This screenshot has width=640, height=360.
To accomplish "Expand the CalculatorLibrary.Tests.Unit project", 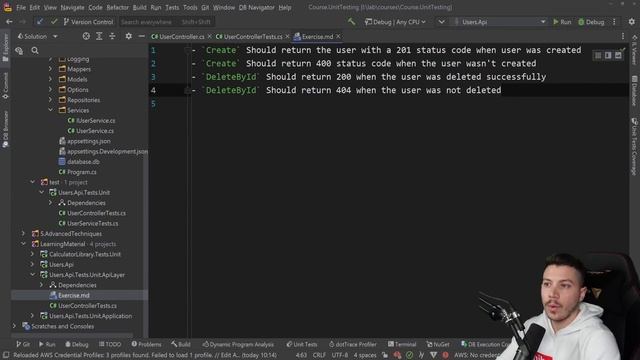I will 33,254.
